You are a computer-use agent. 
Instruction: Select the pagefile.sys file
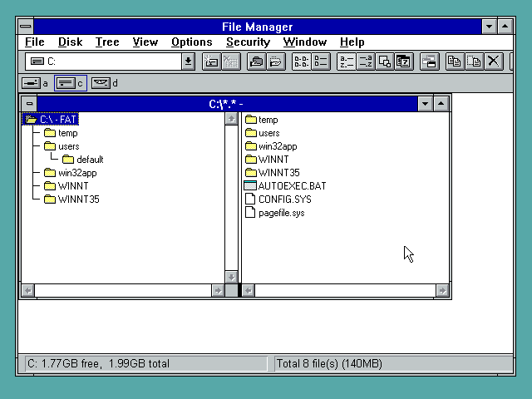[275, 213]
